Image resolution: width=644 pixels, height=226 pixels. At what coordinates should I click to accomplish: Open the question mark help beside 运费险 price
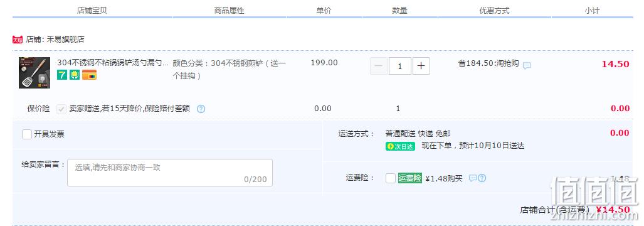click(x=482, y=178)
